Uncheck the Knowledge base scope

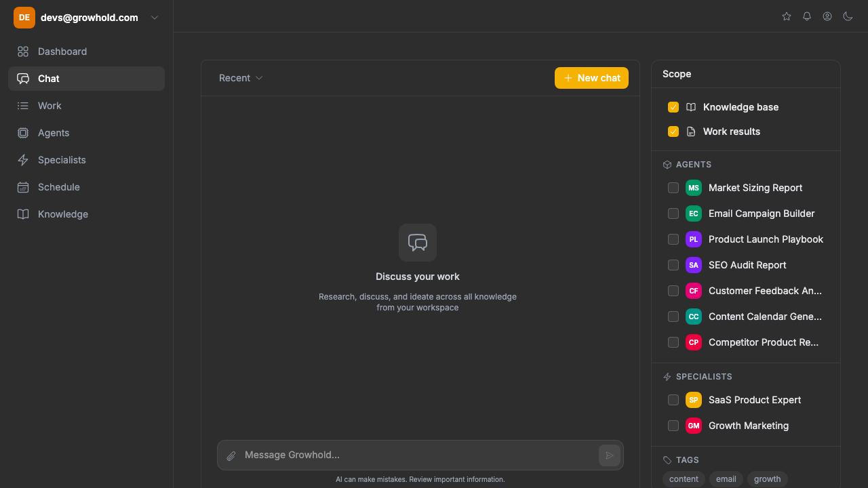point(673,107)
